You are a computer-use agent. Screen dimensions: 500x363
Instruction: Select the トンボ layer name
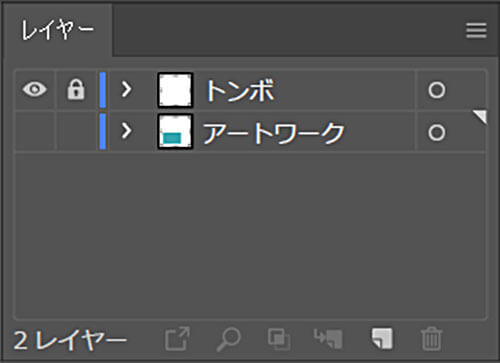(240, 90)
